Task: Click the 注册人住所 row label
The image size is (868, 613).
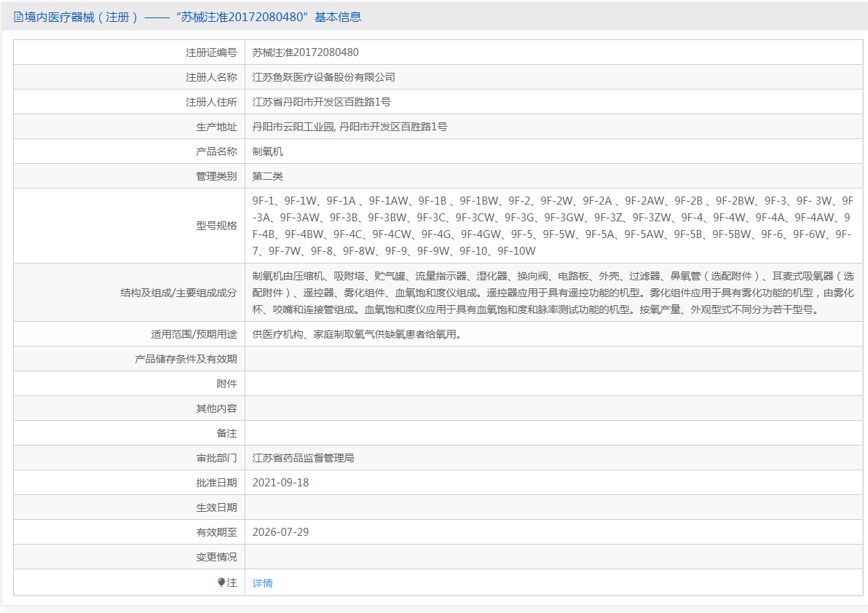Action: click(211, 102)
